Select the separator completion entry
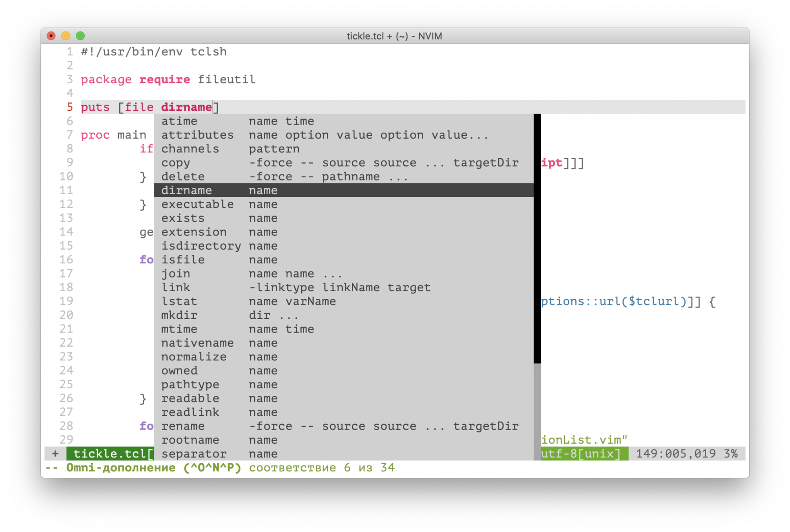 coord(344,454)
